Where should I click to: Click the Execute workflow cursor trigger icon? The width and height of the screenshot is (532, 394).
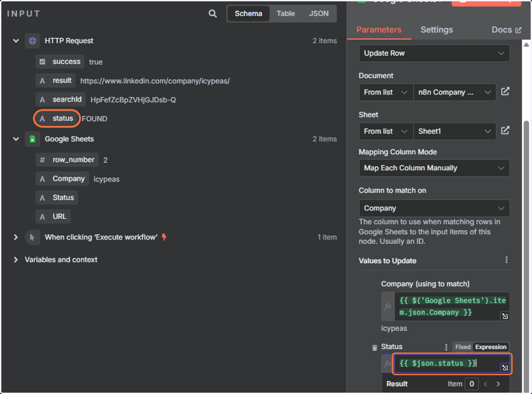(x=32, y=237)
